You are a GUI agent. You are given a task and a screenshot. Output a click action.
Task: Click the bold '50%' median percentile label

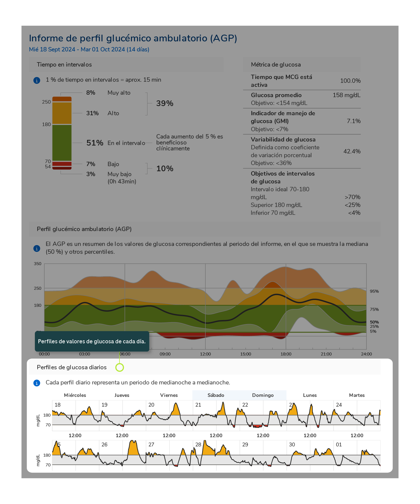coord(374,322)
